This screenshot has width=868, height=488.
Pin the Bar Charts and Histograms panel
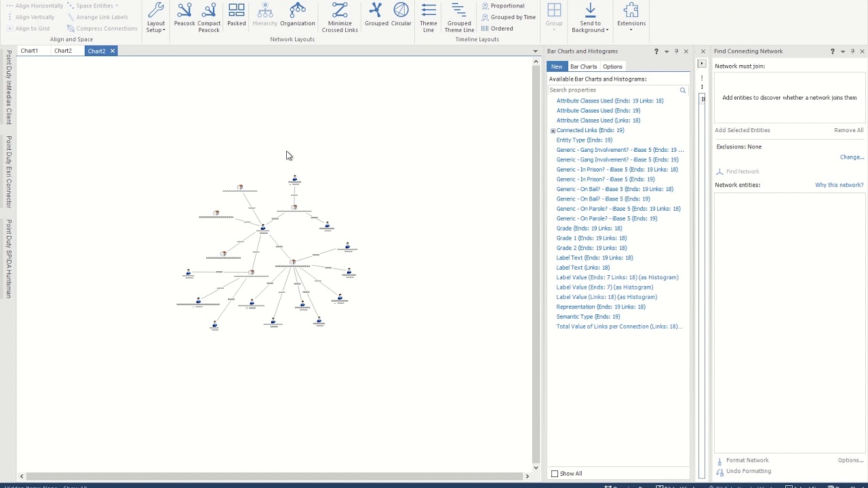[676, 52]
